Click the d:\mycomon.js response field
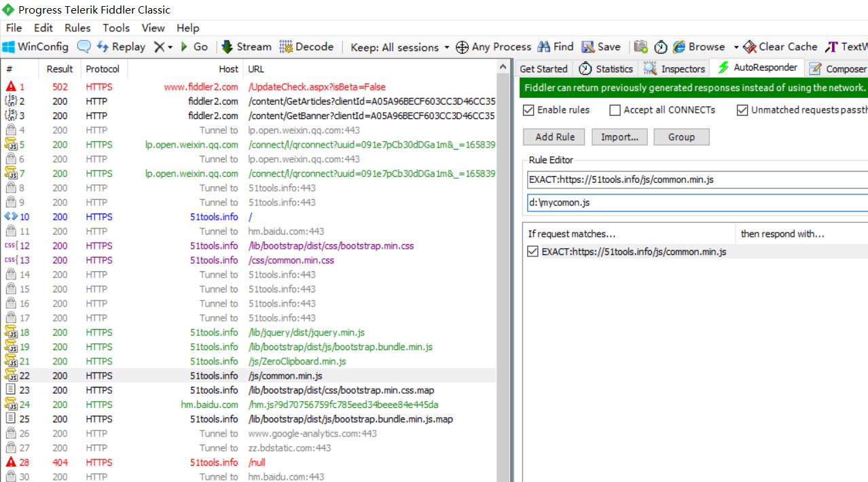Viewport: 868px width, 482px height. [x=693, y=203]
